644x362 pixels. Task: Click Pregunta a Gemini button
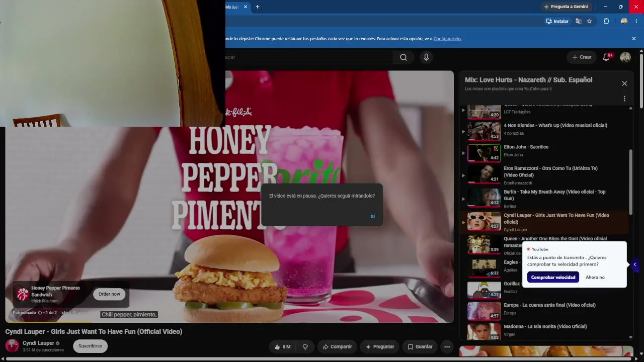pos(566,7)
